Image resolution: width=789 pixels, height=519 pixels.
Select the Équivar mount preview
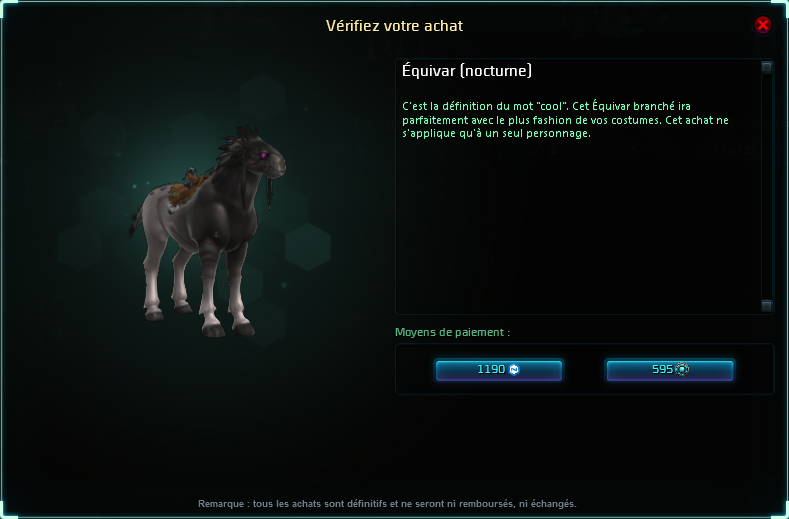[x=207, y=232]
